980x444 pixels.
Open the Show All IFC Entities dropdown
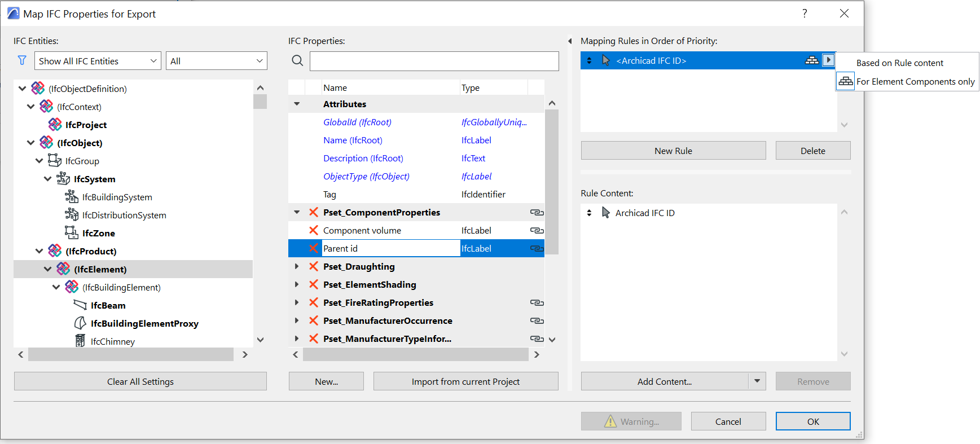pos(98,61)
